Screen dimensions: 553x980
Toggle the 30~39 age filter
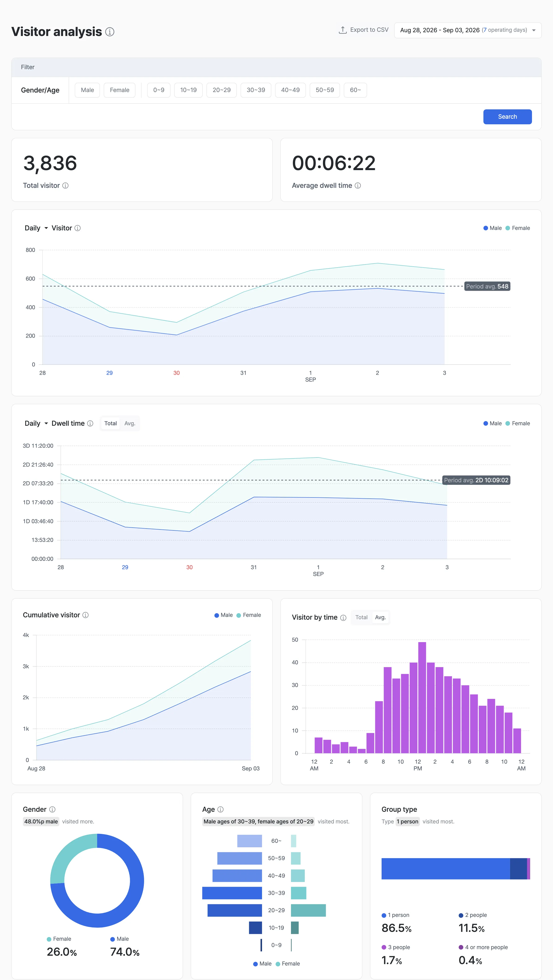256,90
